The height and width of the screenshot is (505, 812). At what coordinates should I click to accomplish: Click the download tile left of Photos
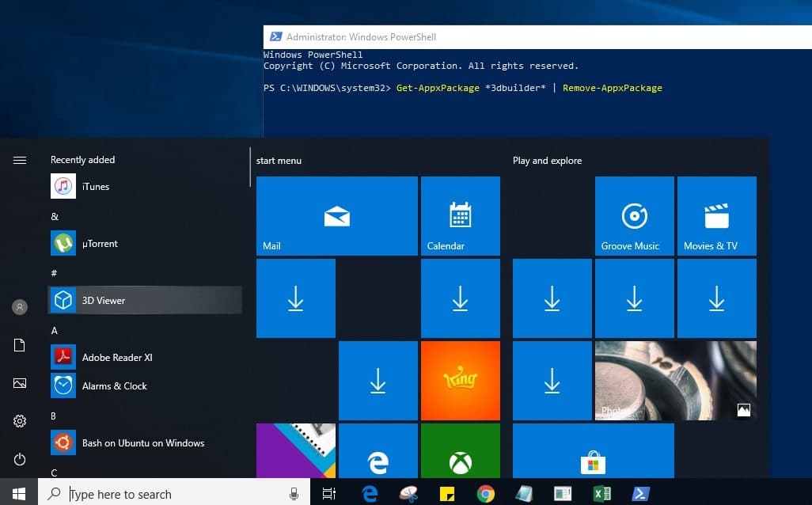[x=552, y=381]
